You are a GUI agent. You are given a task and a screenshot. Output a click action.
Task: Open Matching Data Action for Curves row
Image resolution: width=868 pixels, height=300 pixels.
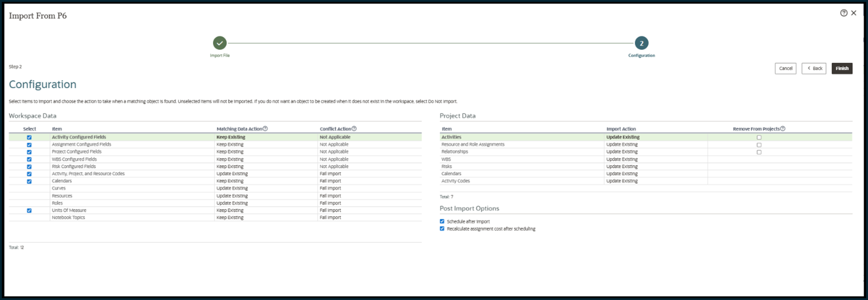click(x=266, y=188)
